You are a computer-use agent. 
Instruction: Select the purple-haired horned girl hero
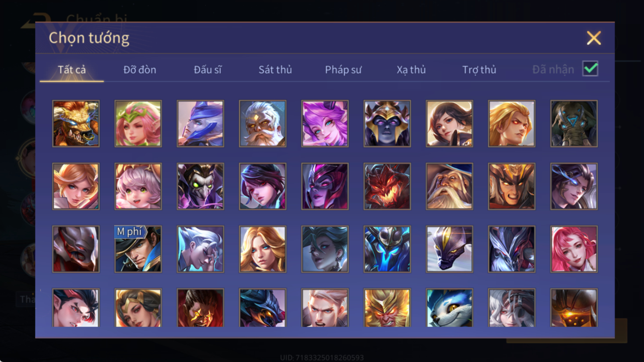[x=325, y=123]
